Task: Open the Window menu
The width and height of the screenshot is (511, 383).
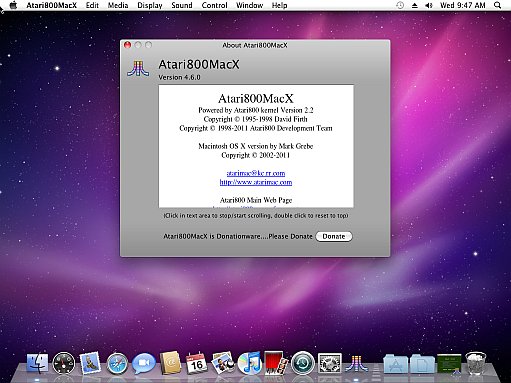Action: (249, 5)
